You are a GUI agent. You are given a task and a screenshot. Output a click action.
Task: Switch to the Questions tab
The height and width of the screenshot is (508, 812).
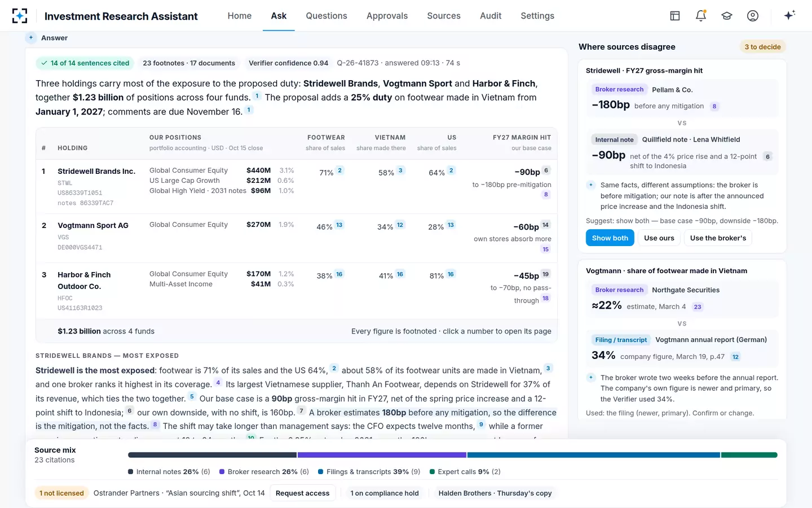click(x=326, y=16)
